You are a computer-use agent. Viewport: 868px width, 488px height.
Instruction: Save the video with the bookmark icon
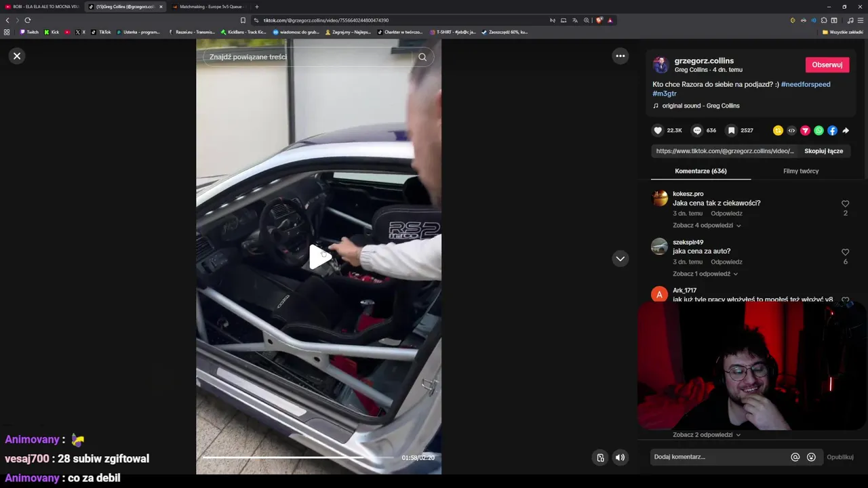[x=731, y=130]
